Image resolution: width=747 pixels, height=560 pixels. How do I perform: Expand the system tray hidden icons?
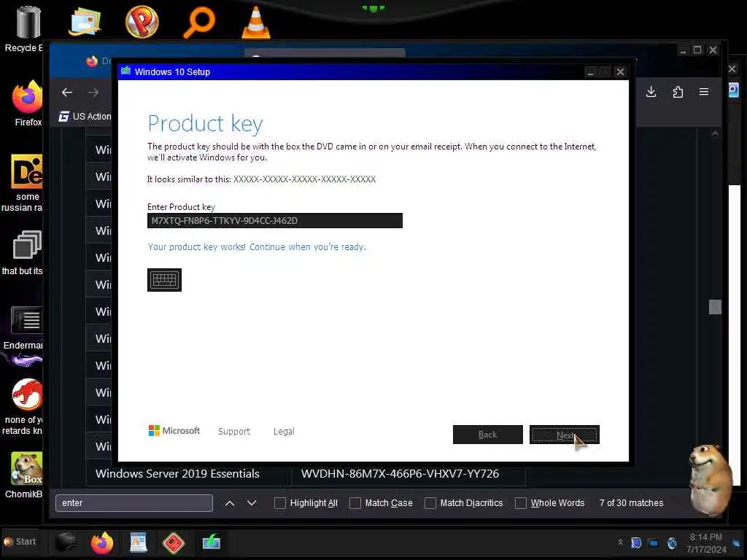click(620, 542)
